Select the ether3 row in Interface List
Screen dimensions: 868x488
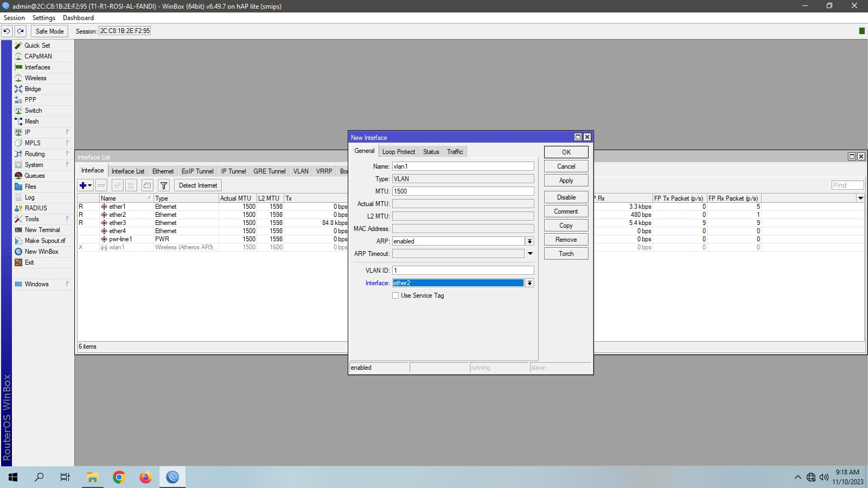213,223
